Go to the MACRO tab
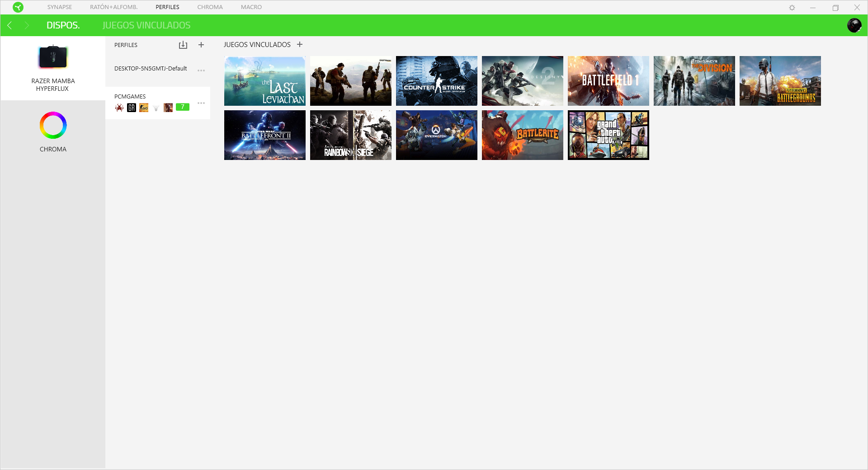 point(251,7)
